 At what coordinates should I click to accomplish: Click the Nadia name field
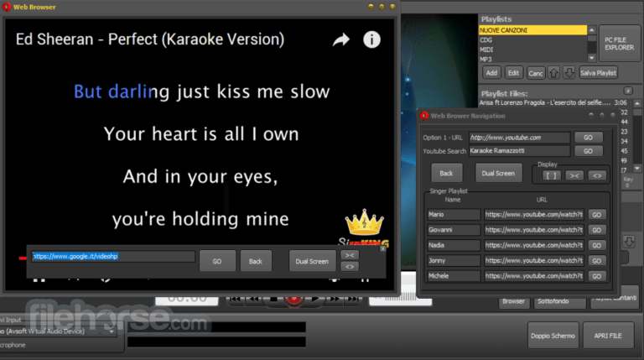point(454,245)
